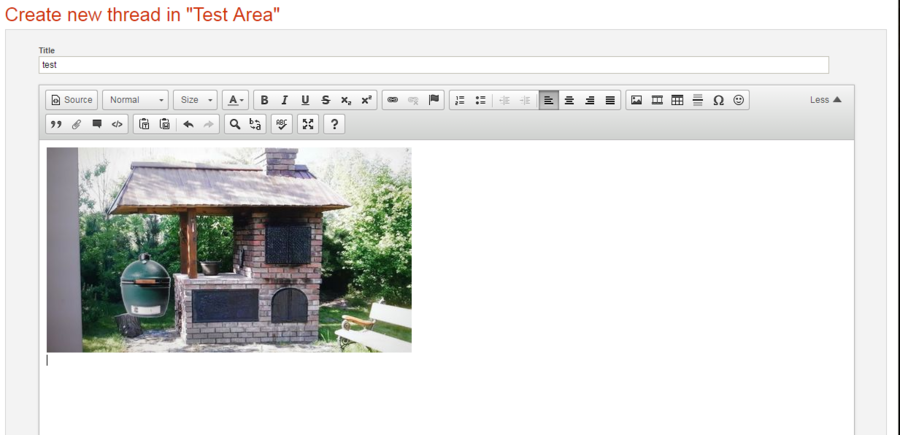
Task: Open the font Size dropdown
Action: pyautogui.click(x=195, y=100)
